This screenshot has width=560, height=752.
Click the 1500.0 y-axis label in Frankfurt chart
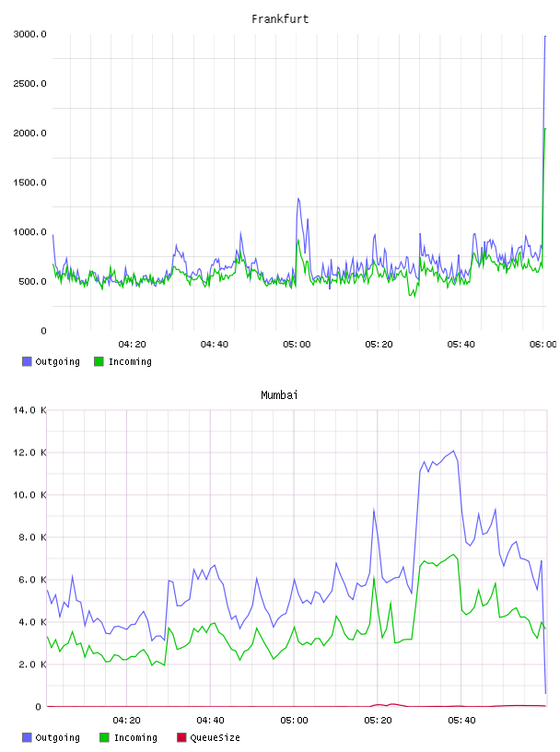point(29,182)
